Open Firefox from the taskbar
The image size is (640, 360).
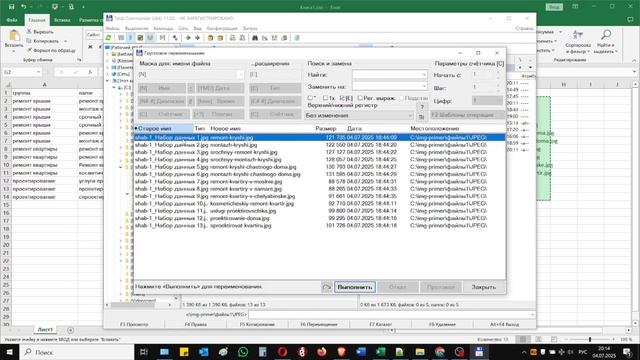[x=322, y=352]
